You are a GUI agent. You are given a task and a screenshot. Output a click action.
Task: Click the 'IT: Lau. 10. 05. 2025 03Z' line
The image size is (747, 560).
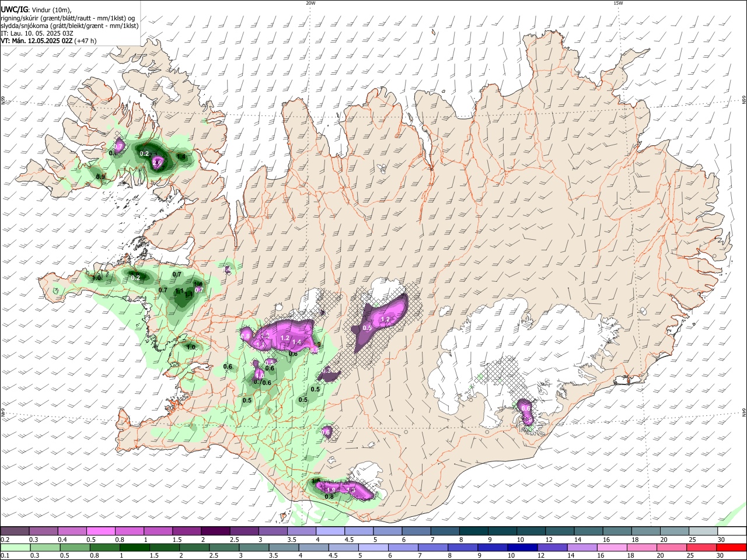point(37,33)
